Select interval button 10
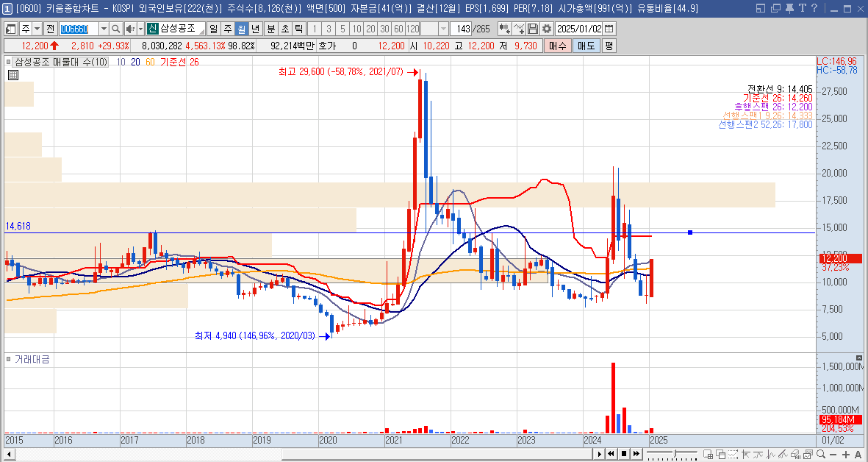868x462 pixels. (356, 29)
